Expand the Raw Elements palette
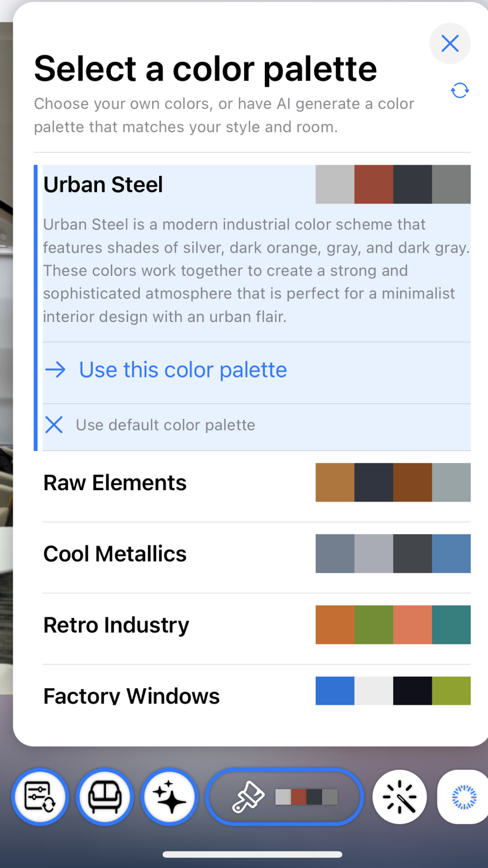 [115, 483]
